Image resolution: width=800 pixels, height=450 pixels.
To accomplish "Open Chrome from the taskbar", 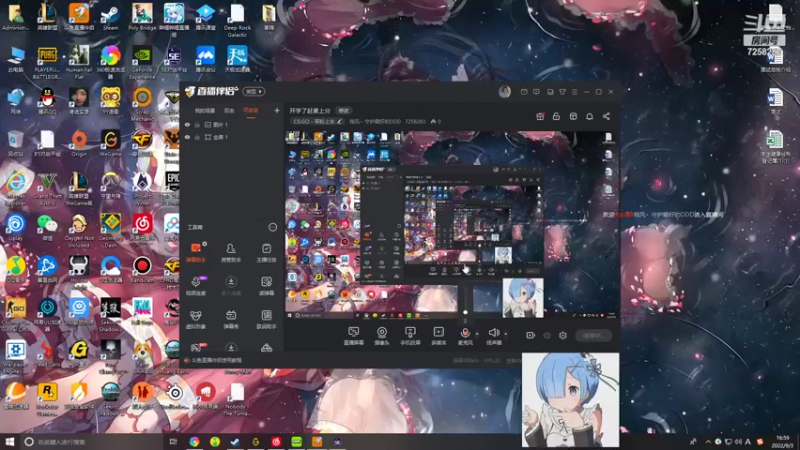I will (194, 442).
